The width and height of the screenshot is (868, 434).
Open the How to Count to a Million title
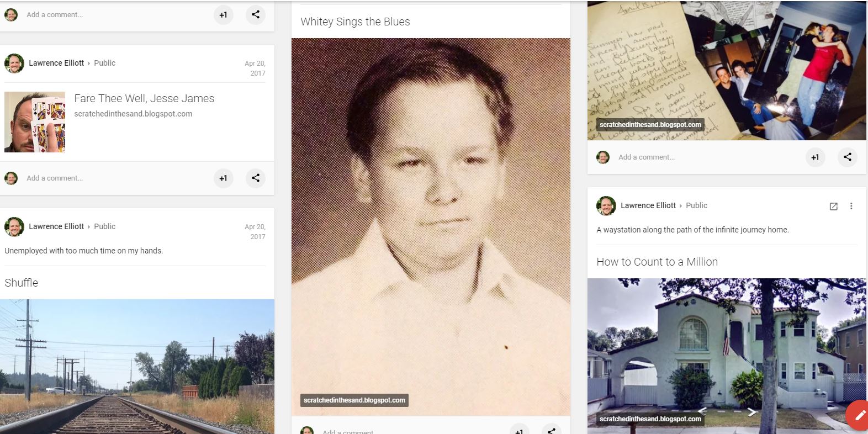click(657, 262)
